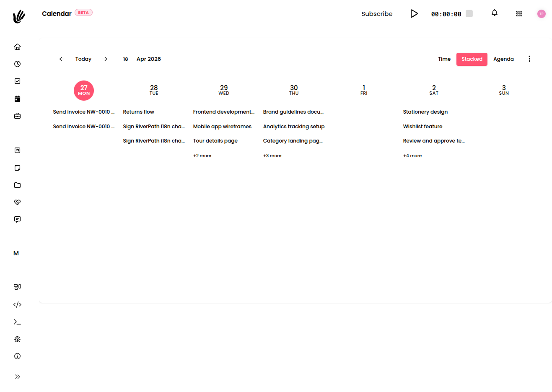Select Saturday 2 day header
The width and height of the screenshot is (552, 392).
click(434, 90)
